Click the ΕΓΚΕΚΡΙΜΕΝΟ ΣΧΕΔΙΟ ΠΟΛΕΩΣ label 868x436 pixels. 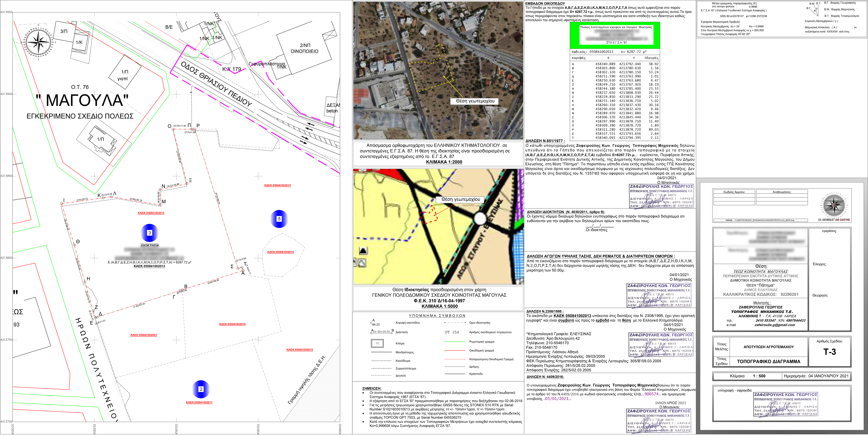80,116
